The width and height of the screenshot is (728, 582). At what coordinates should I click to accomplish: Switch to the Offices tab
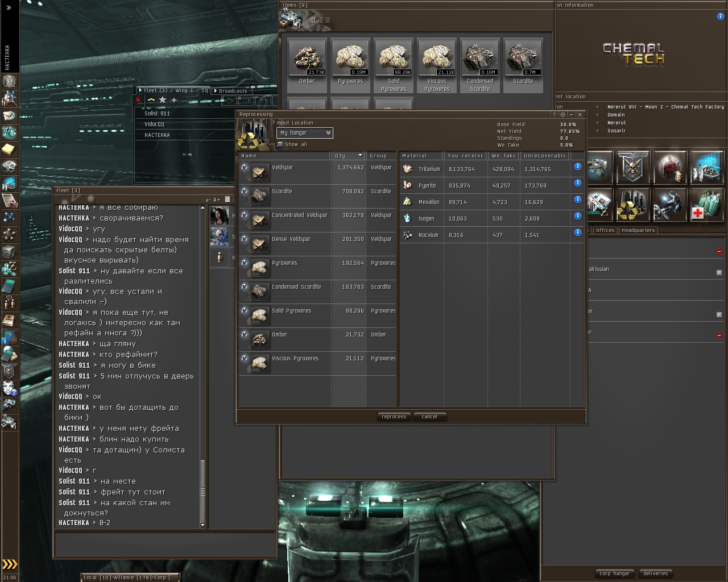[605, 230]
